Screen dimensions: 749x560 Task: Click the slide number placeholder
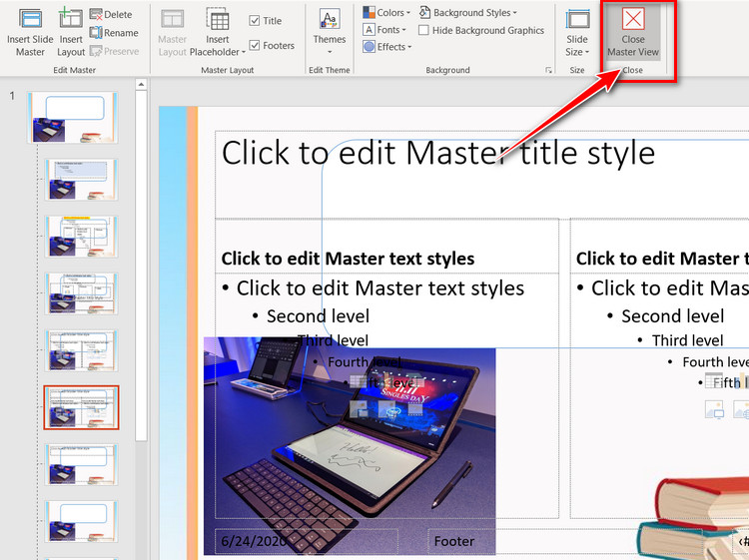(x=741, y=541)
